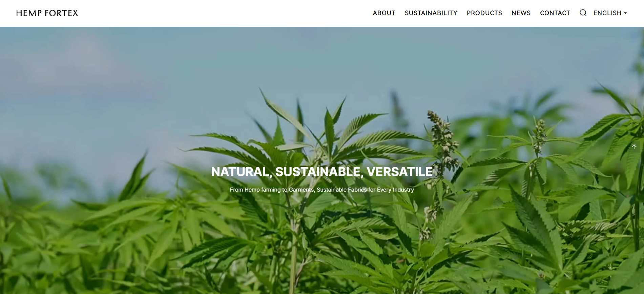Click the scroll-to-top arrow icon

(634, 147)
